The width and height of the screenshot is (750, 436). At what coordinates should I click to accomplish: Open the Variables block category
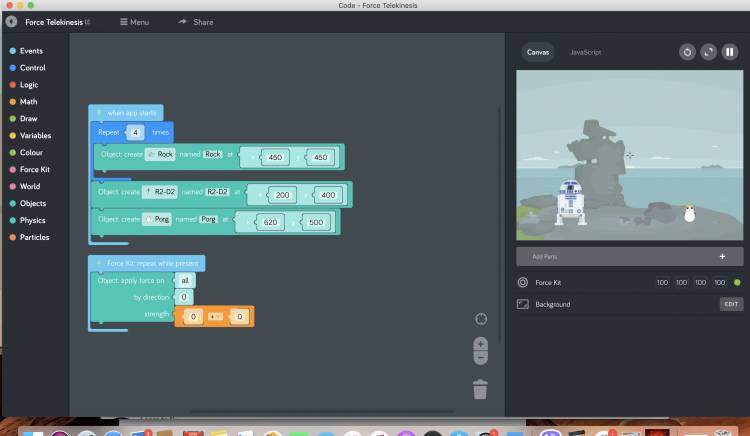(31, 135)
